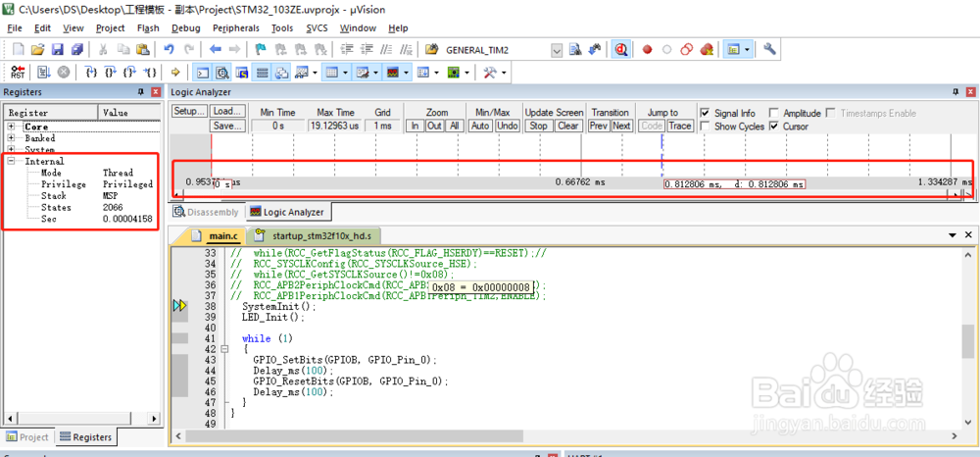The height and width of the screenshot is (457, 980).
Task: Click the Setup... button
Action: point(189,111)
